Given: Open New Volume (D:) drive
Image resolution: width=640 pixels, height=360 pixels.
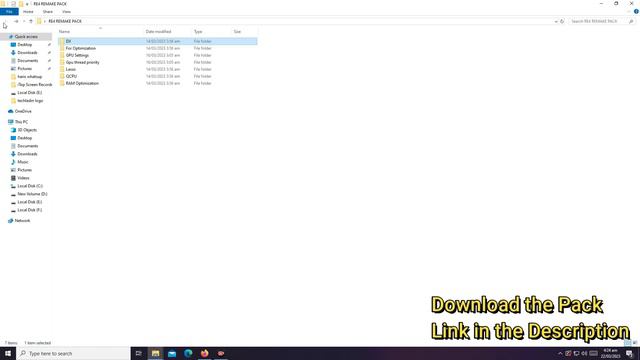Looking at the screenshot, I should [x=32, y=194].
